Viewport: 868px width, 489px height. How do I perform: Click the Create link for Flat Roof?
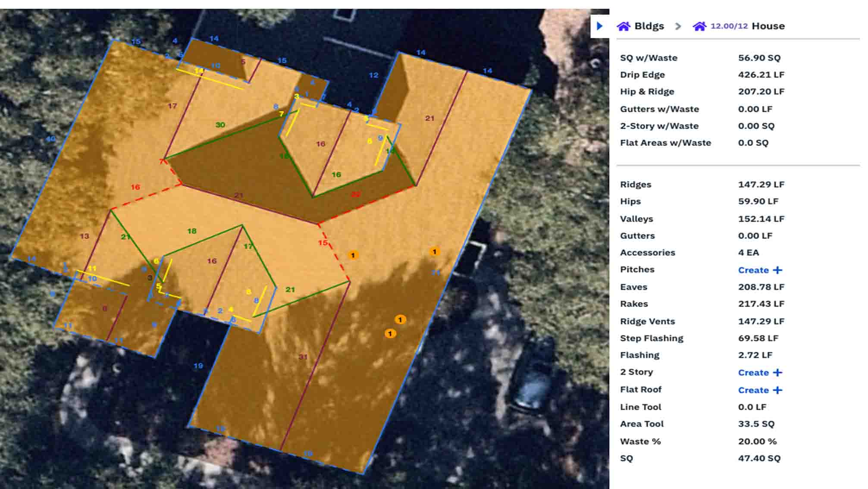tap(753, 390)
